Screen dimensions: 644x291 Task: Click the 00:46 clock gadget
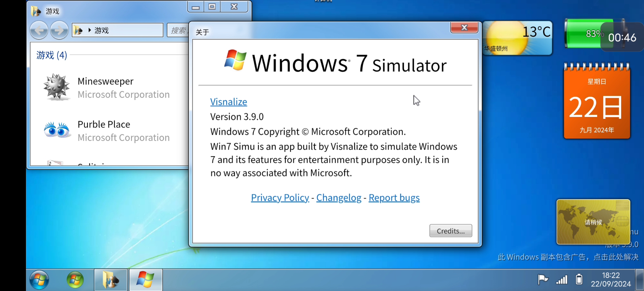[x=622, y=37]
